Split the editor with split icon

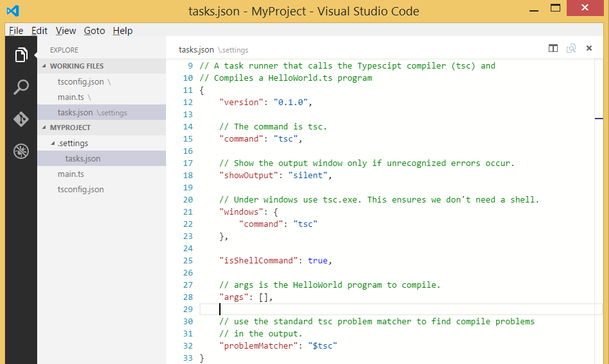pyautogui.click(x=553, y=48)
